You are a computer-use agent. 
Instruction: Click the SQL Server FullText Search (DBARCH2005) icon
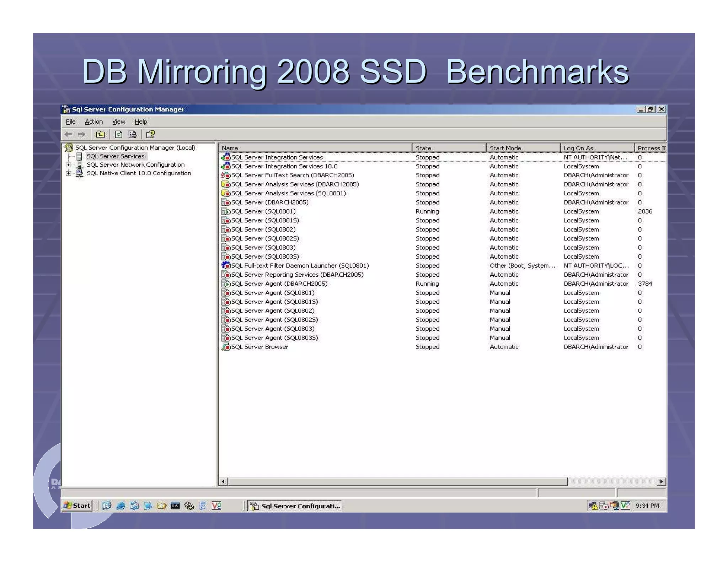[x=226, y=175]
